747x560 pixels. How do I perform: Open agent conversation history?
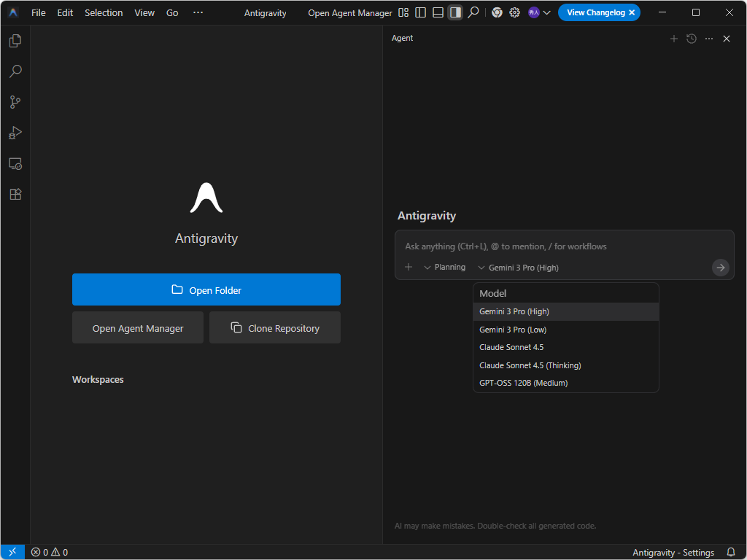(x=691, y=39)
